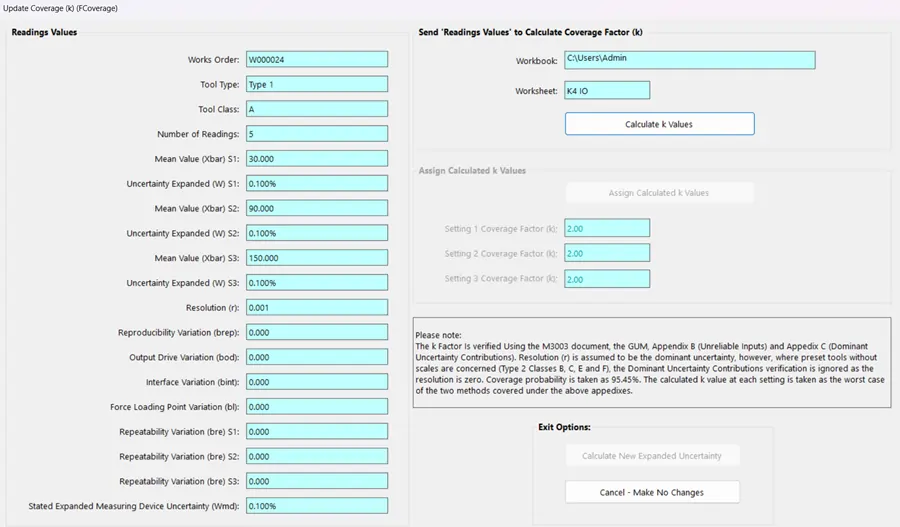Click the 'Please note' explanation text box

tap(652, 363)
